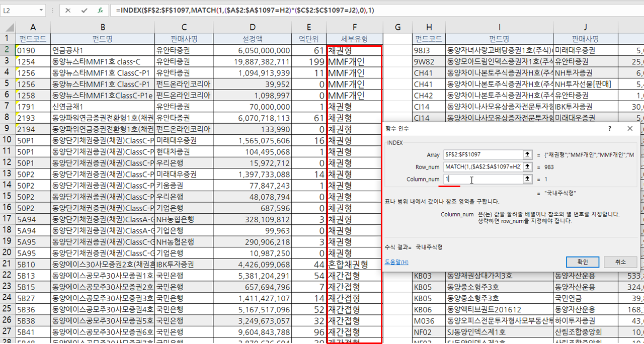Click cell 신연금채1
This screenshot has height=344, width=644.
(x=103, y=107)
